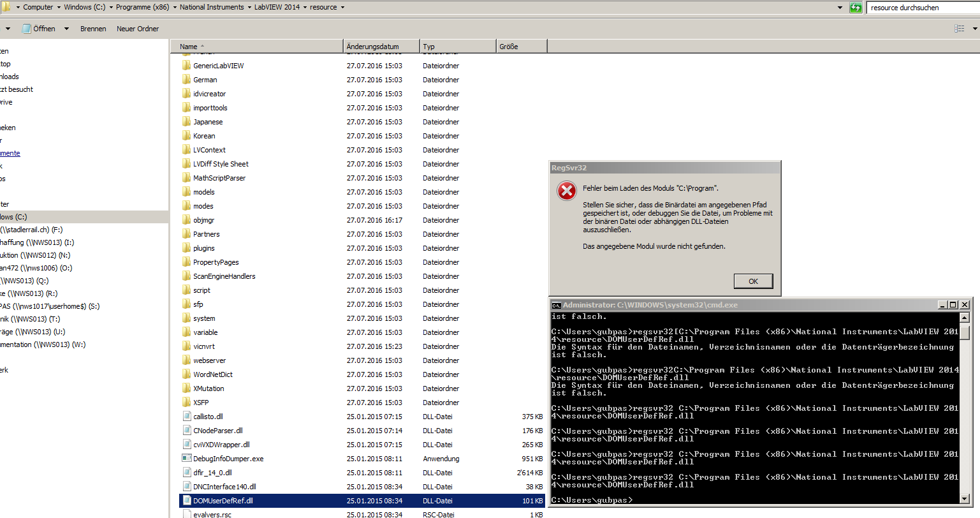Select the DOMUserDefRef.dll file icon
Viewport: 980px width, 518px height.
tap(187, 501)
